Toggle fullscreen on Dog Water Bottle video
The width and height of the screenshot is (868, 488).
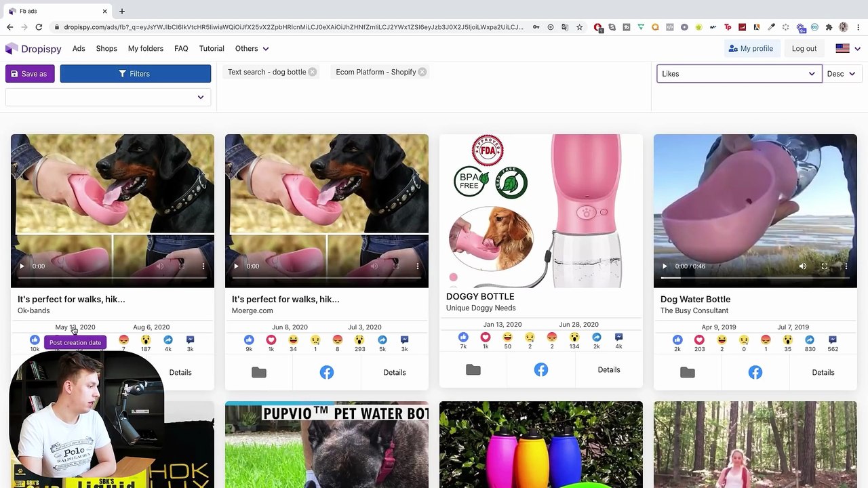(x=825, y=266)
